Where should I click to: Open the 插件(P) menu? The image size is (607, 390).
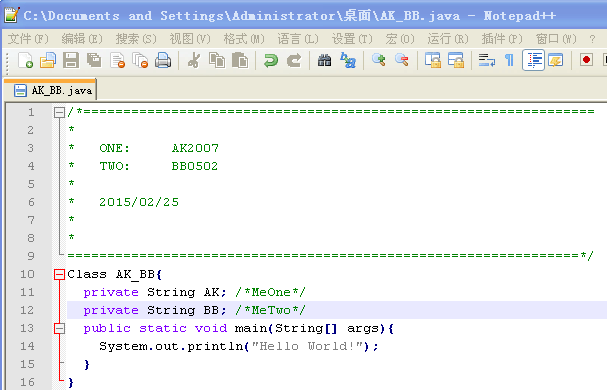click(502, 39)
